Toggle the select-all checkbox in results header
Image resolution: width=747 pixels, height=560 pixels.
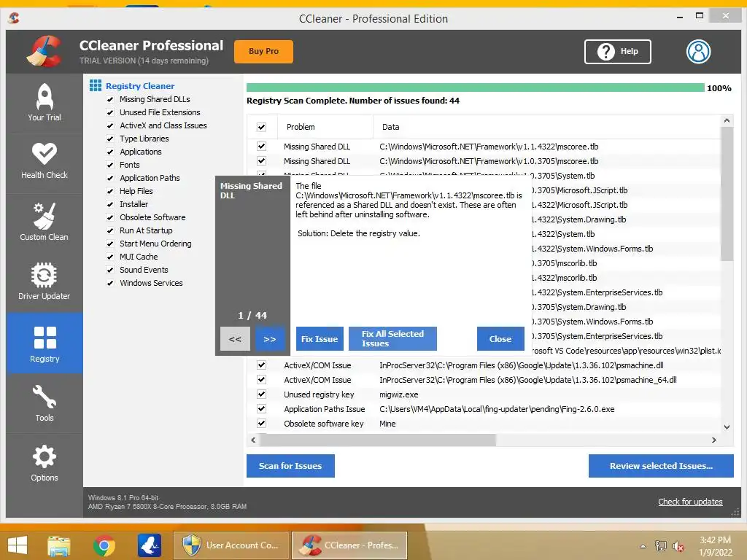click(261, 127)
